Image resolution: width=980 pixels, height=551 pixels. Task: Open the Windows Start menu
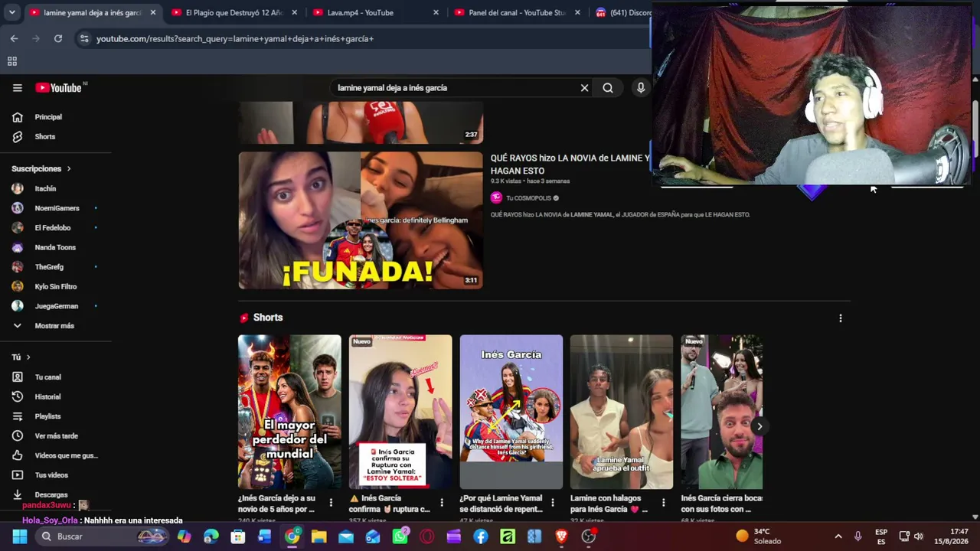[19, 536]
